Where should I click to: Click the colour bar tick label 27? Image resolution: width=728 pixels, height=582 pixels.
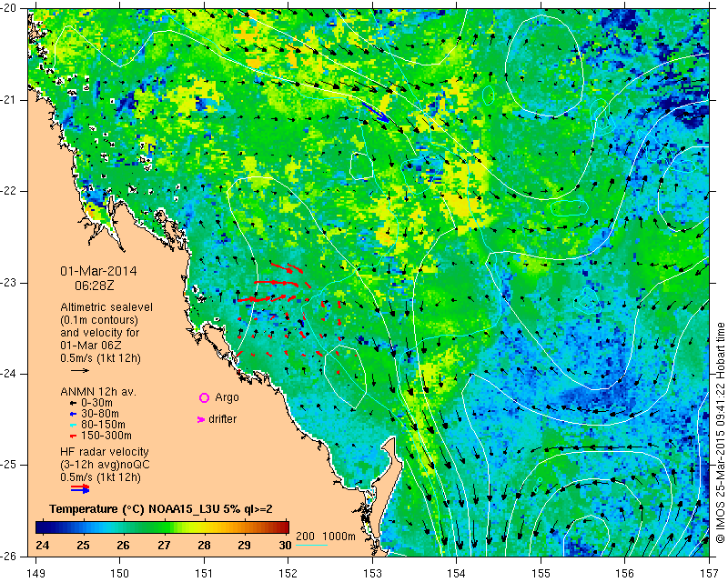[164, 546]
